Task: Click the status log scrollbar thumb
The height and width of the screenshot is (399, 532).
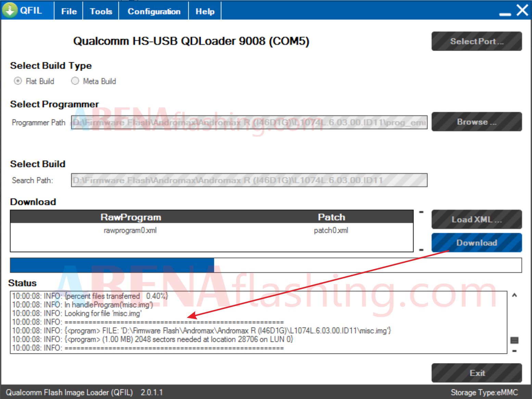Action: (x=514, y=340)
